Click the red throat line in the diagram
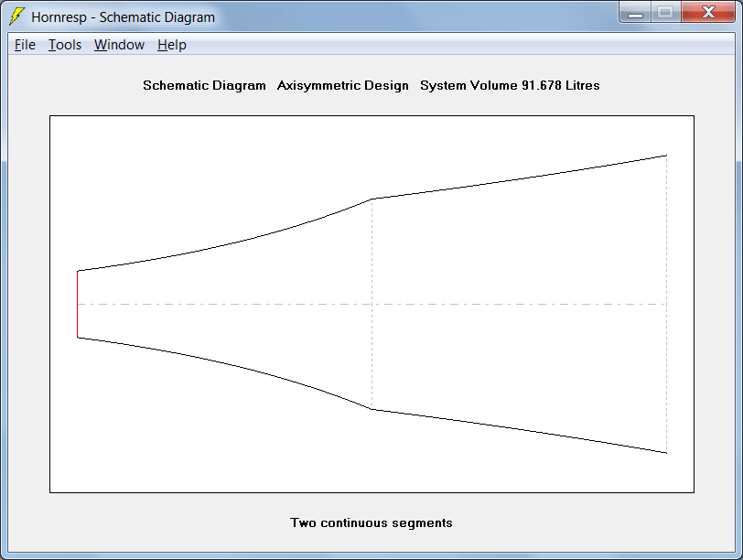The width and height of the screenshot is (743, 560). click(x=78, y=304)
